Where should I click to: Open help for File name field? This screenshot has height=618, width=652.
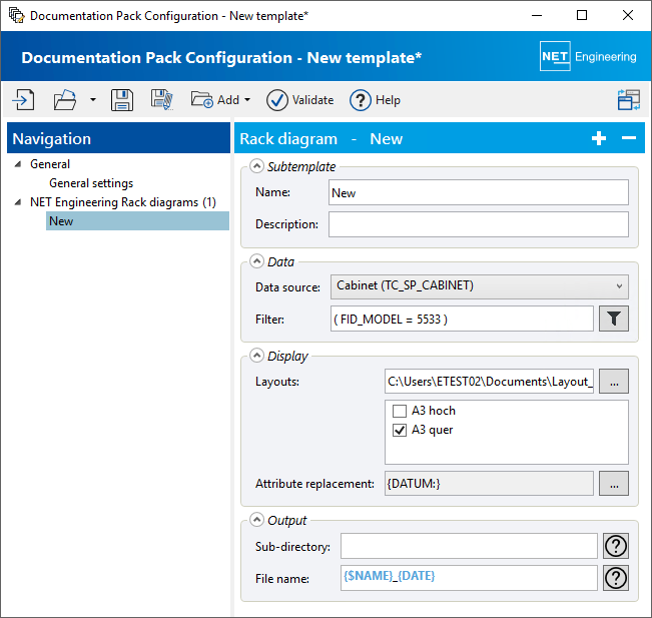click(617, 578)
